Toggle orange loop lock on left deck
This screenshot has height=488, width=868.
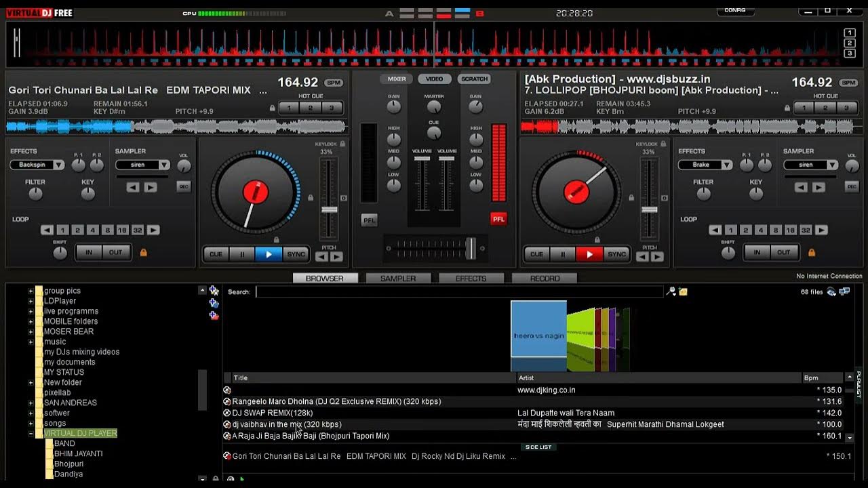click(x=143, y=252)
